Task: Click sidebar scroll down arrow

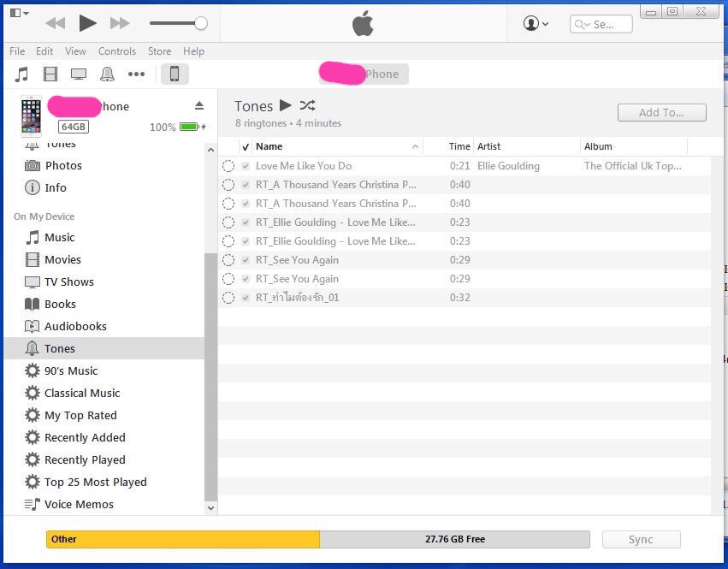Action: click(210, 507)
